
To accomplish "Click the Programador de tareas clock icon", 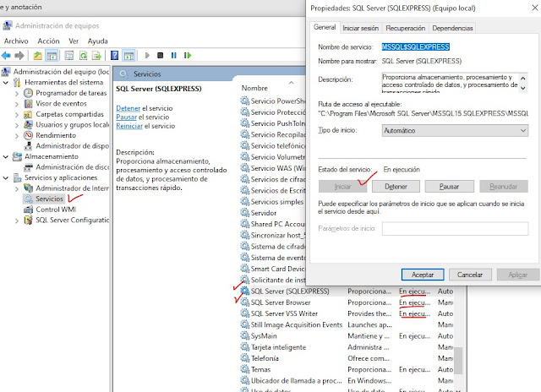I will [x=28, y=93].
